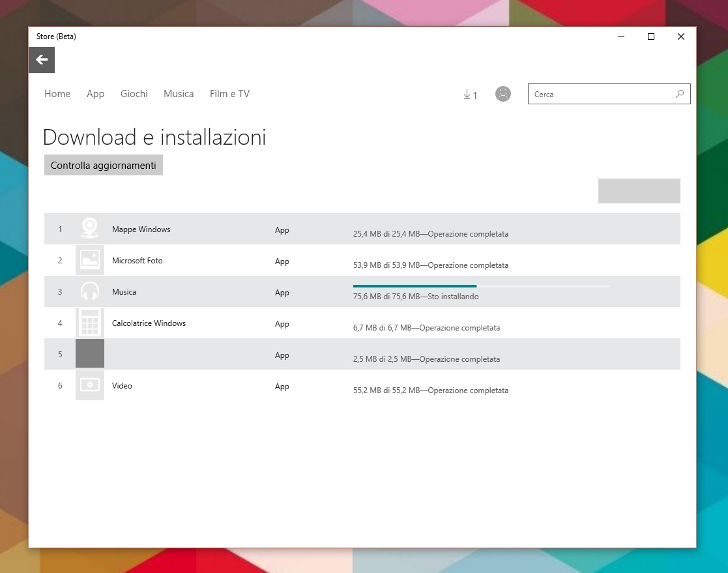Select the Musica name in row 3
The width and height of the screenshot is (728, 573).
[x=124, y=292]
